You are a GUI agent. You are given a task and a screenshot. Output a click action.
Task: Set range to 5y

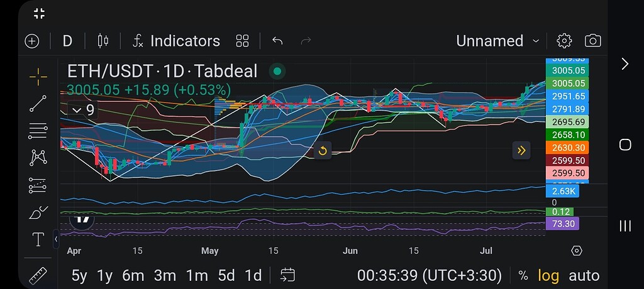coord(79,275)
